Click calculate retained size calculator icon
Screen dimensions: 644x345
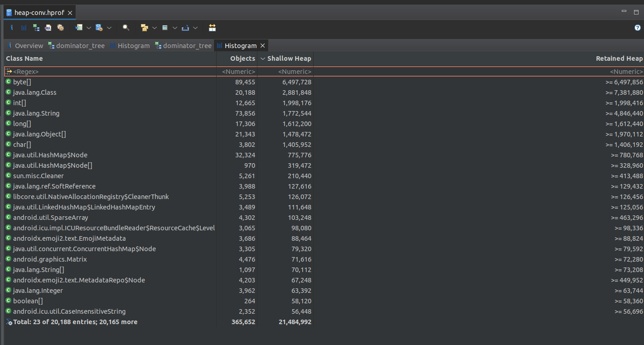click(x=165, y=28)
